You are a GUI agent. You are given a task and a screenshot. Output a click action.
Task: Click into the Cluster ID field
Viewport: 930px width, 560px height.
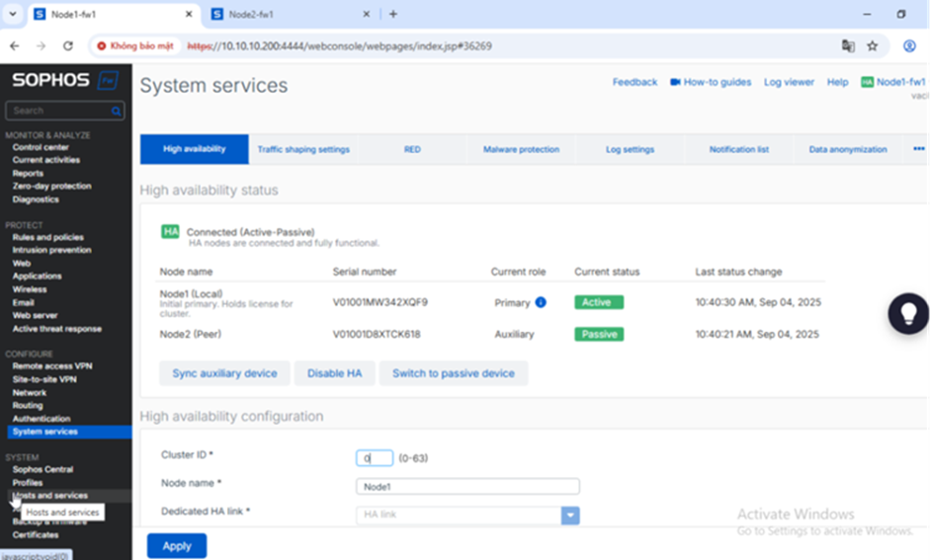click(x=375, y=458)
